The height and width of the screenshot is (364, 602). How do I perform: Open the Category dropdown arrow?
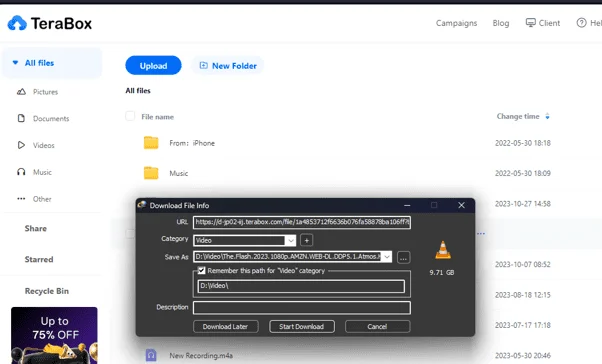(291, 241)
